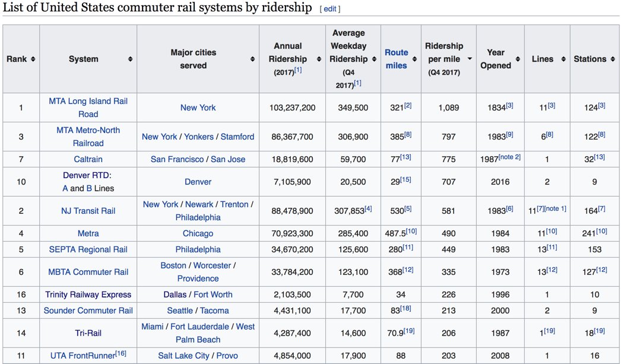
Task: Open the Denver city link
Action: tap(198, 182)
